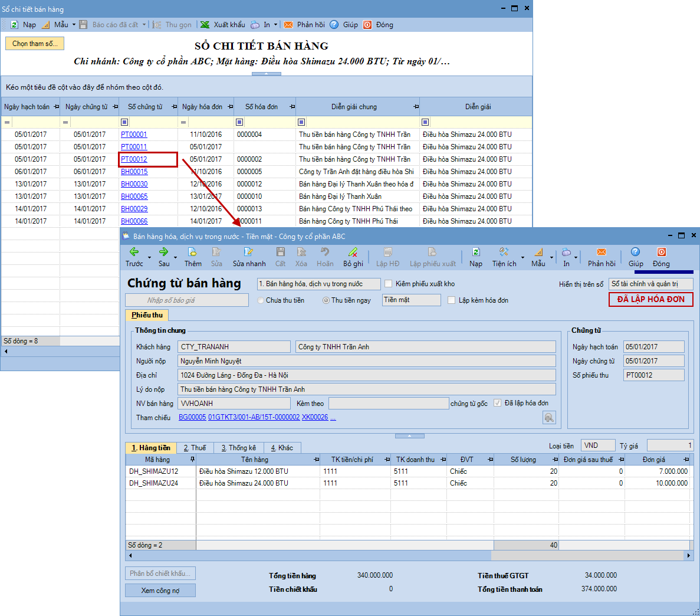Click the Phản hồi feedback icon in voucher toolbar
The width and height of the screenshot is (700, 616).
click(x=601, y=253)
